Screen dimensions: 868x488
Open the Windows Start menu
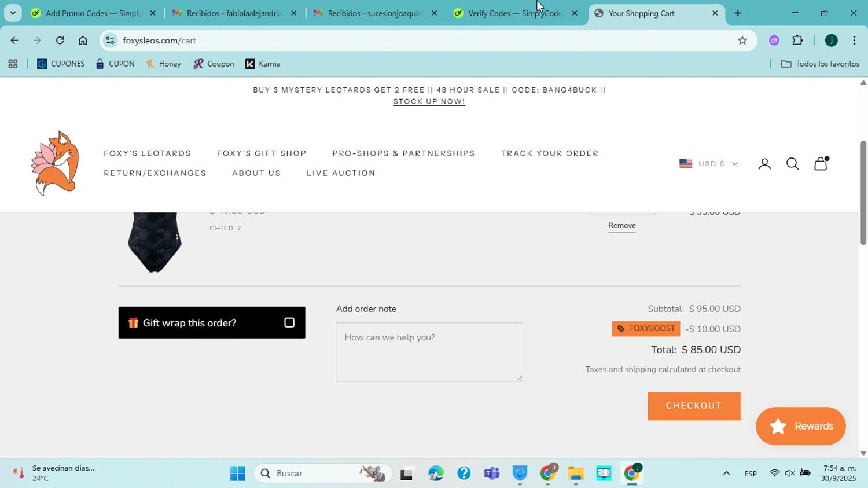[237, 474]
